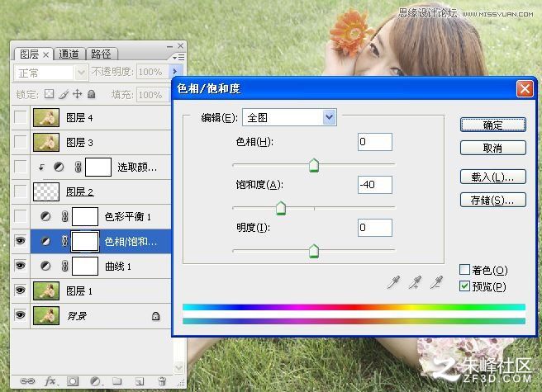
Task: Enable the 着色(O) colorize checkbox
Action: [464, 269]
